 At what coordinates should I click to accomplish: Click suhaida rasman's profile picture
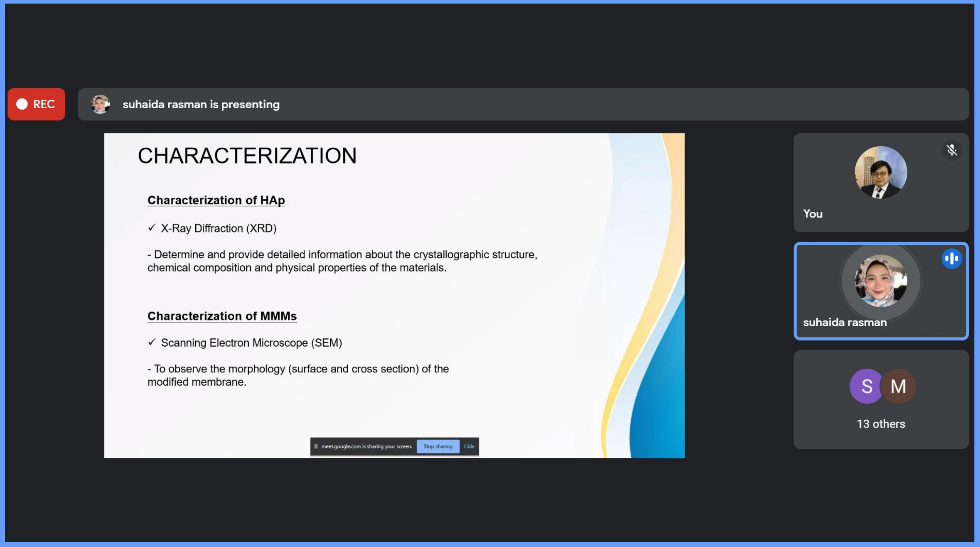(880, 281)
